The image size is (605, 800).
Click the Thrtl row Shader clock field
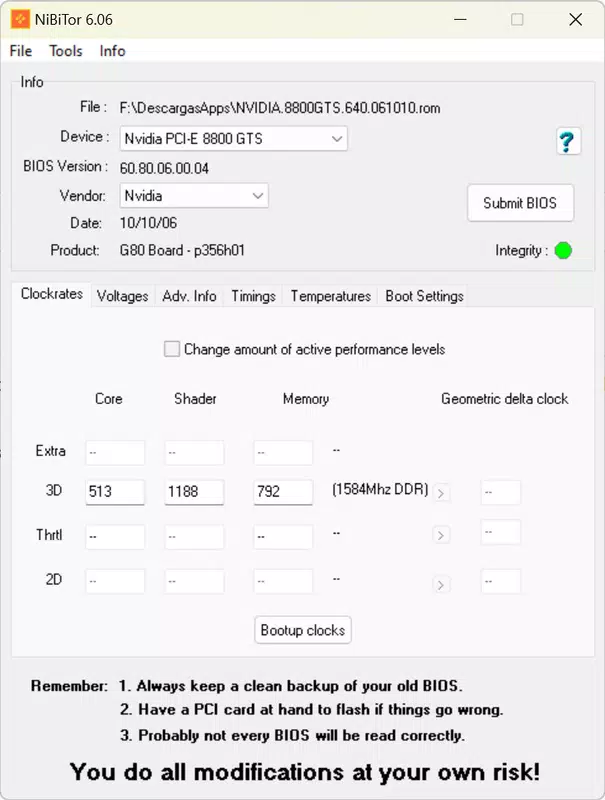click(x=194, y=537)
